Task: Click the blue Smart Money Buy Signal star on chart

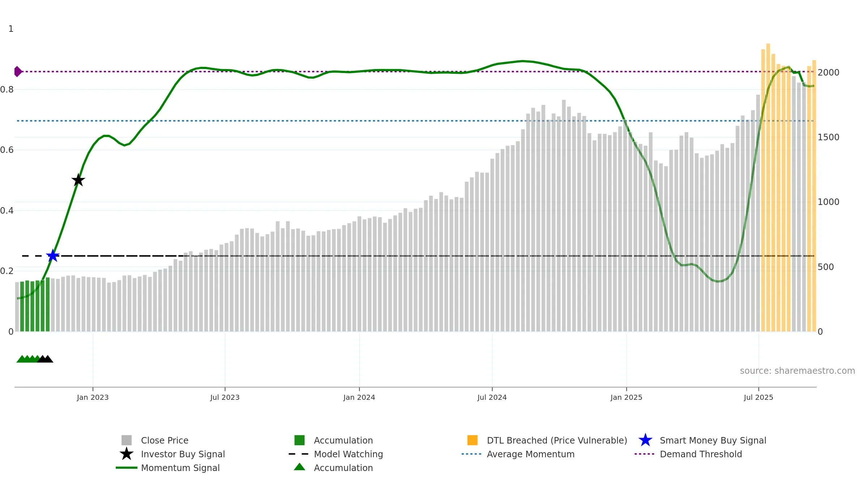Action: [x=53, y=256]
